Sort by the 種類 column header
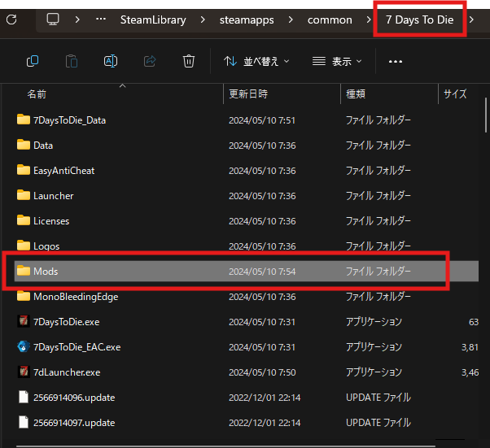Screen dimensions: 490x448 pyautogui.click(x=356, y=94)
